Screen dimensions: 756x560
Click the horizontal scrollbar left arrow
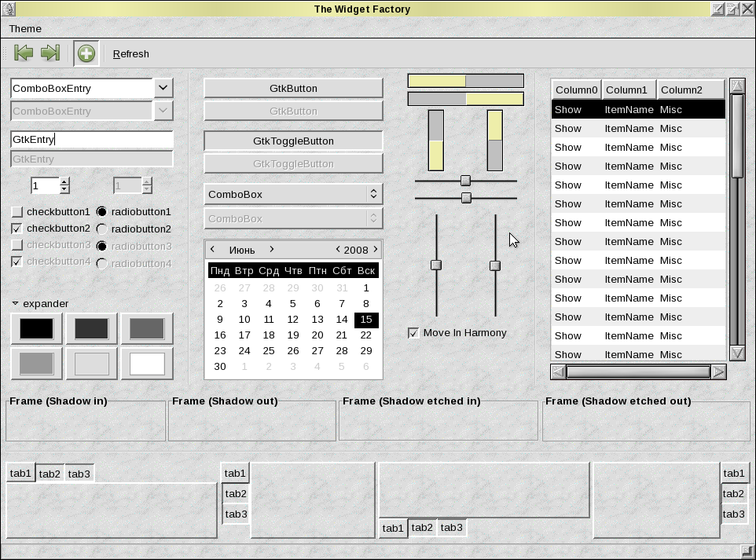point(558,372)
